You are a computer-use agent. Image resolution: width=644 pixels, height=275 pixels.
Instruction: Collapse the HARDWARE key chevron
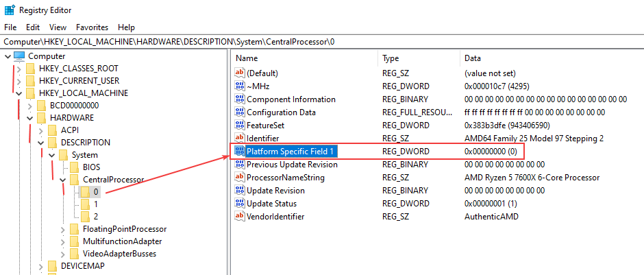click(x=29, y=118)
